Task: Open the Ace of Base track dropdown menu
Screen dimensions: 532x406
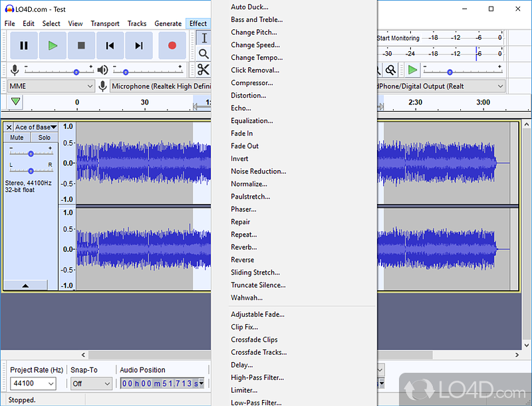Action: [36, 128]
